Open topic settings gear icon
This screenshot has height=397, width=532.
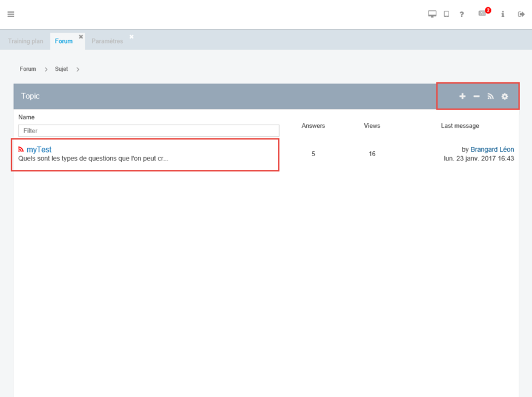[505, 97]
